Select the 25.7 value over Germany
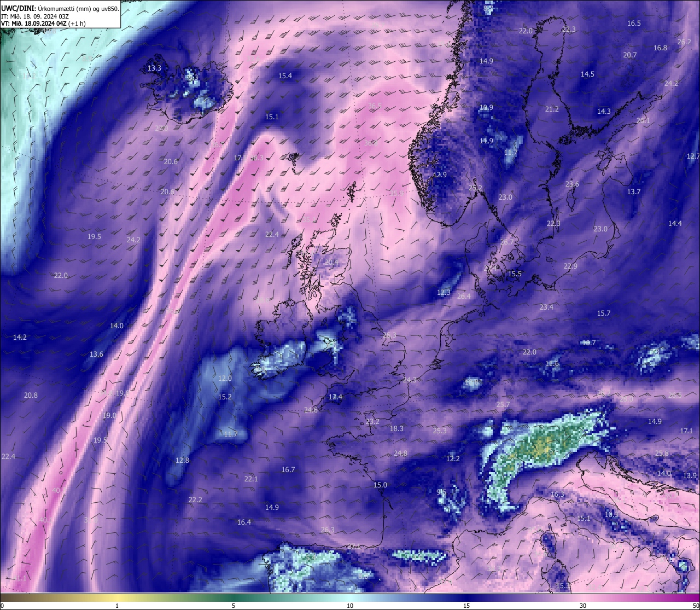 coord(503,405)
